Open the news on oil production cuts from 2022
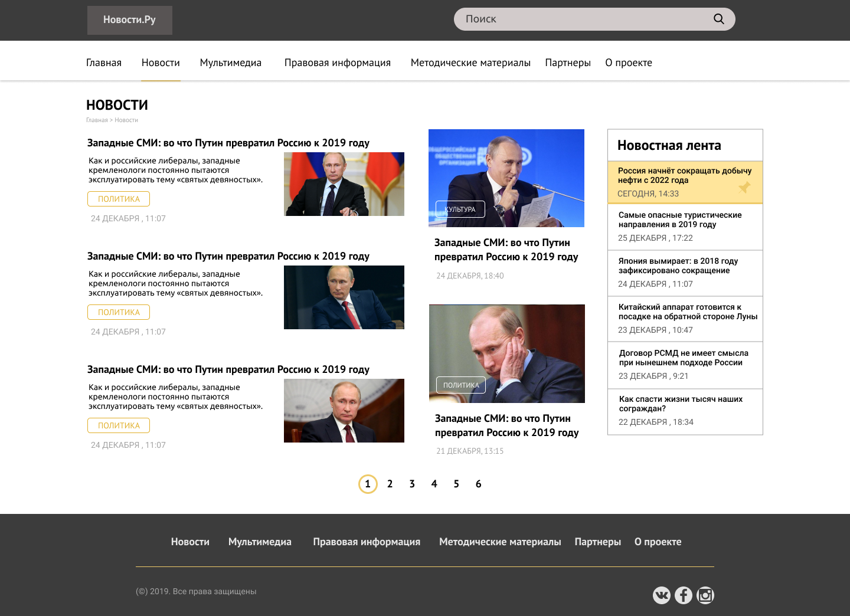Image resolution: width=850 pixels, height=616 pixels. pos(685,175)
